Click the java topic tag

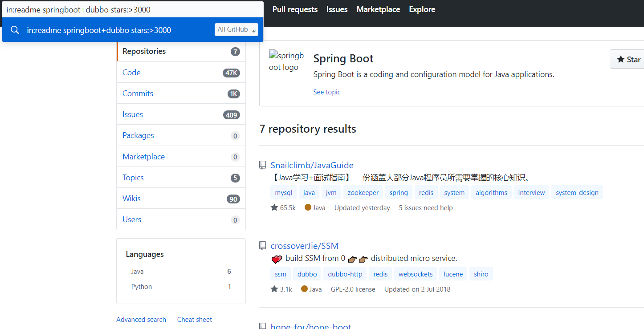coord(309,193)
